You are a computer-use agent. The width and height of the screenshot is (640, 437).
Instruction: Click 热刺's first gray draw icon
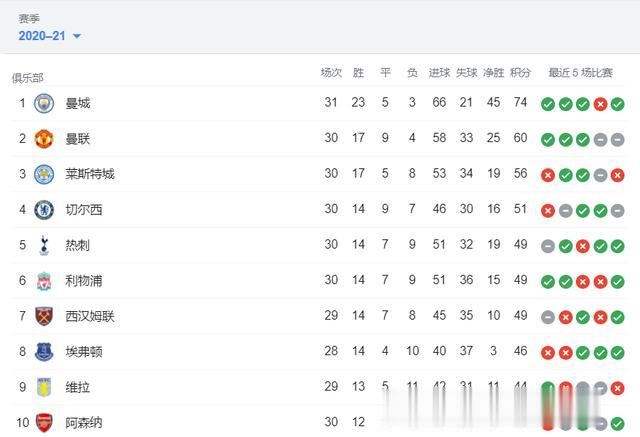coord(548,246)
